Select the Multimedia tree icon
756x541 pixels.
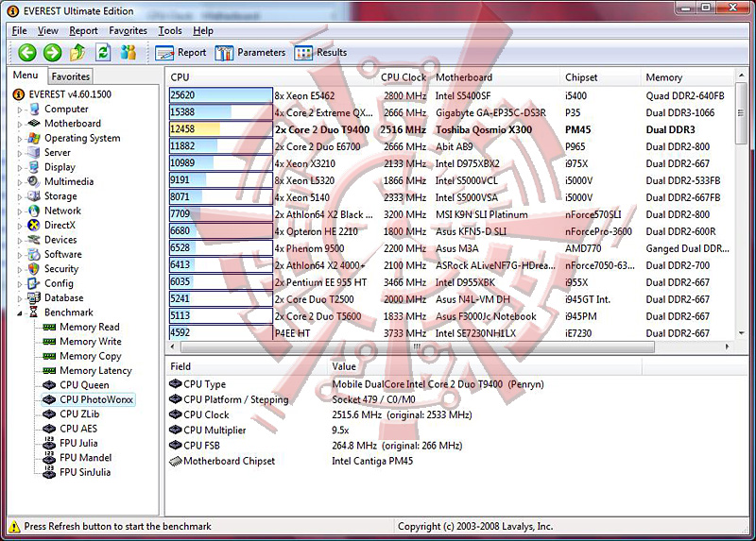click(33, 181)
